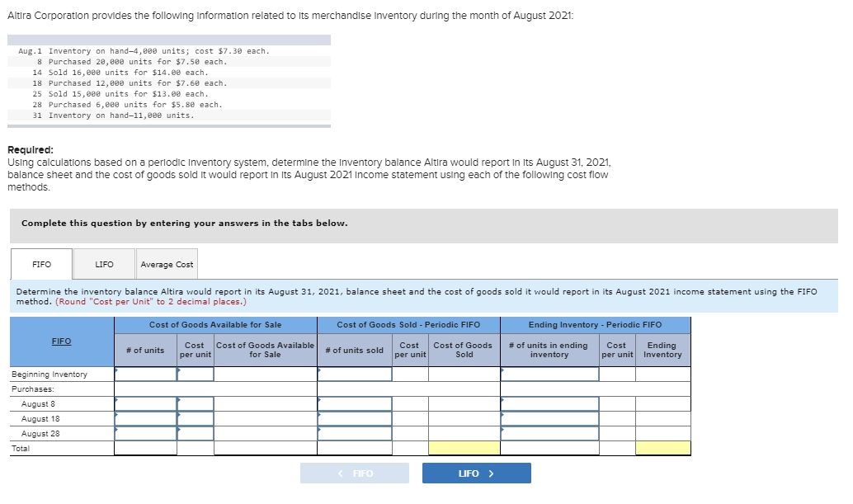Select Beginning Inventory ending inventory units field
853x504 pixels.
coord(550,374)
